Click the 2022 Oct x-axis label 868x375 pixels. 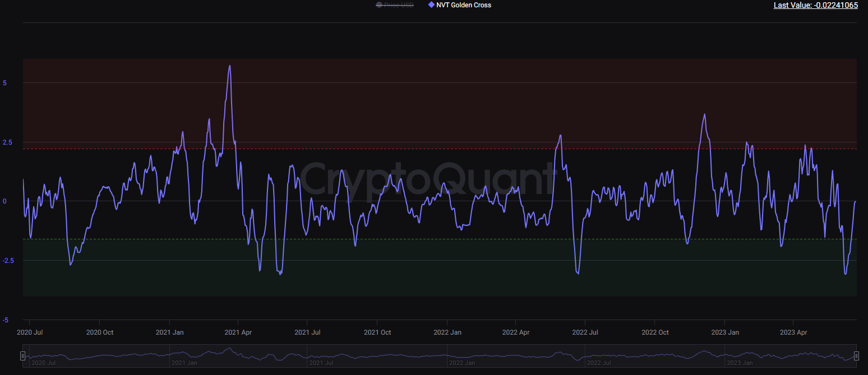point(655,332)
